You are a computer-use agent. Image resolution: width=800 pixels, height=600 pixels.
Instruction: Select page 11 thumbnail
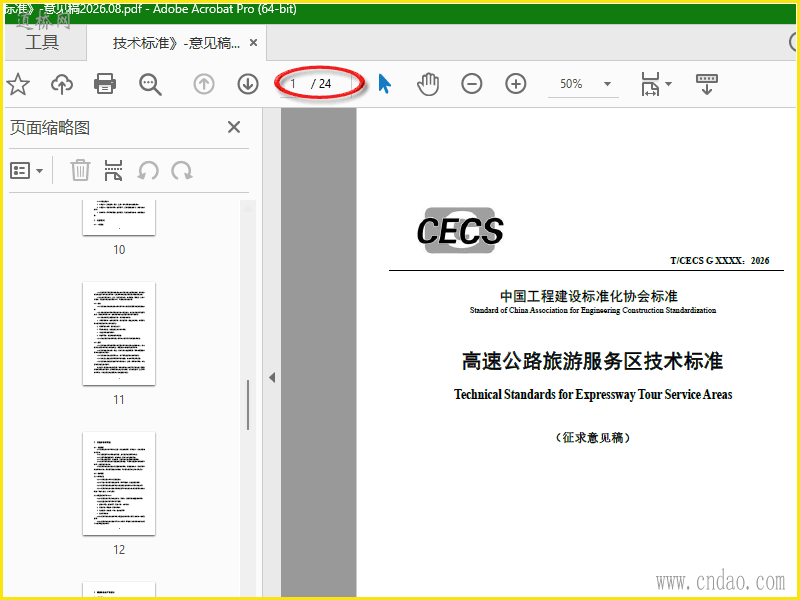(119, 334)
